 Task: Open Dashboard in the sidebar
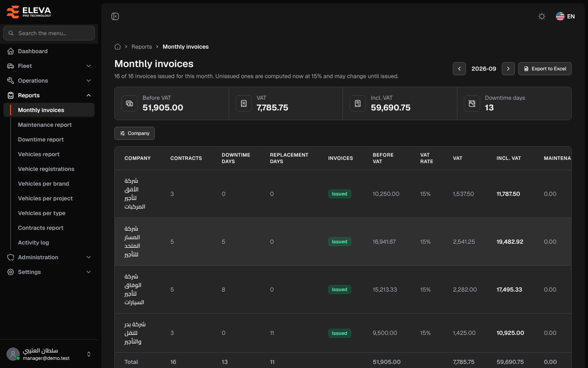(x=49, y=51)
